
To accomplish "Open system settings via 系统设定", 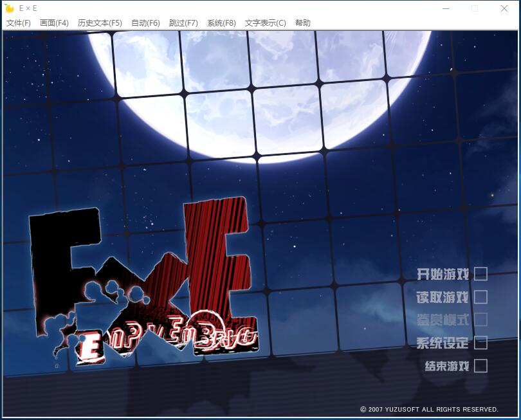I will point(444,343).
